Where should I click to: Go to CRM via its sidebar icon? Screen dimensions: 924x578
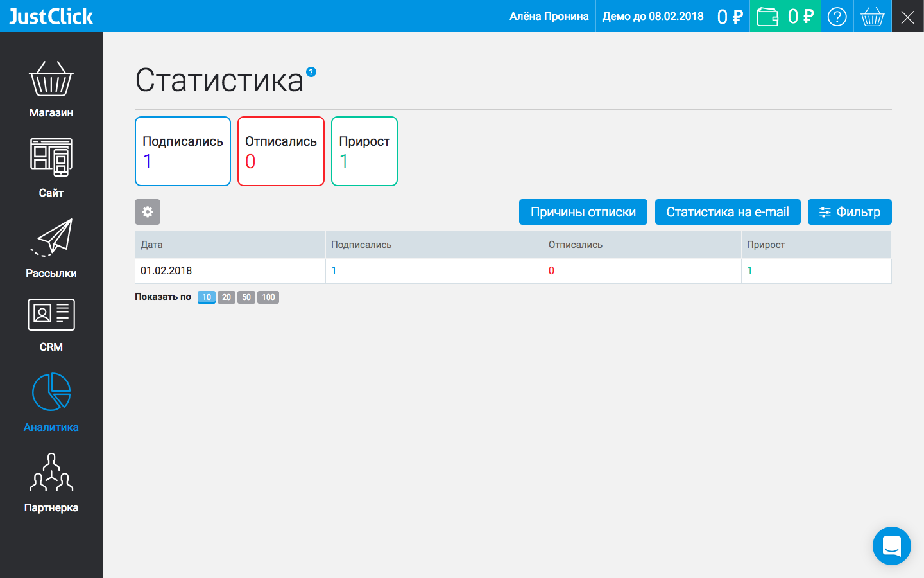tap(51, 315)
